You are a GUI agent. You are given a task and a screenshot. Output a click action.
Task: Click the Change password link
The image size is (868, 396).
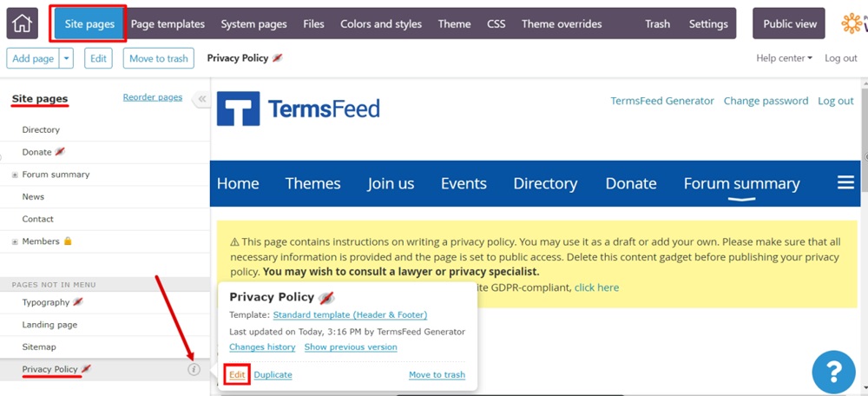tap(766, 101)
